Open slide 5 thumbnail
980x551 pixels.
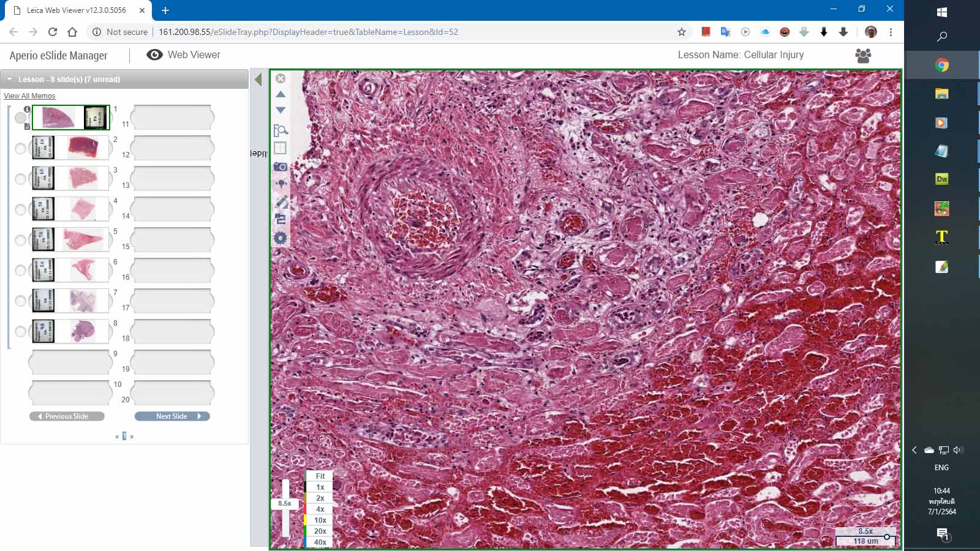pos(70,239)
